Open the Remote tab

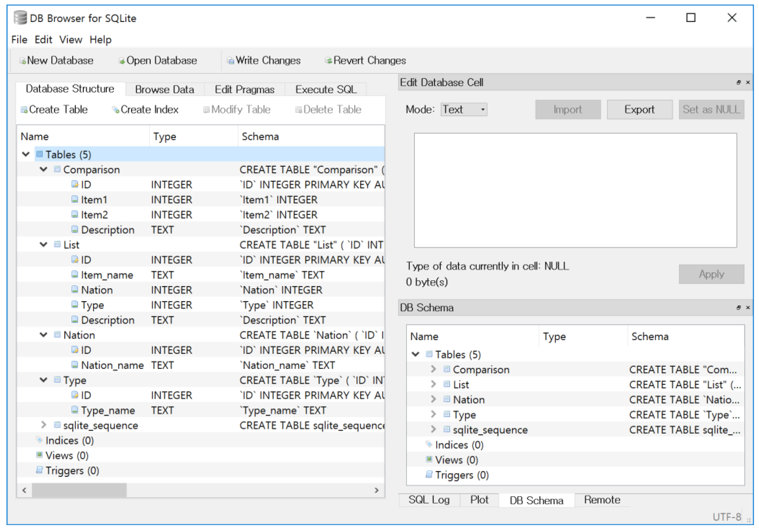pyautogui.click(x=602, y=500)
